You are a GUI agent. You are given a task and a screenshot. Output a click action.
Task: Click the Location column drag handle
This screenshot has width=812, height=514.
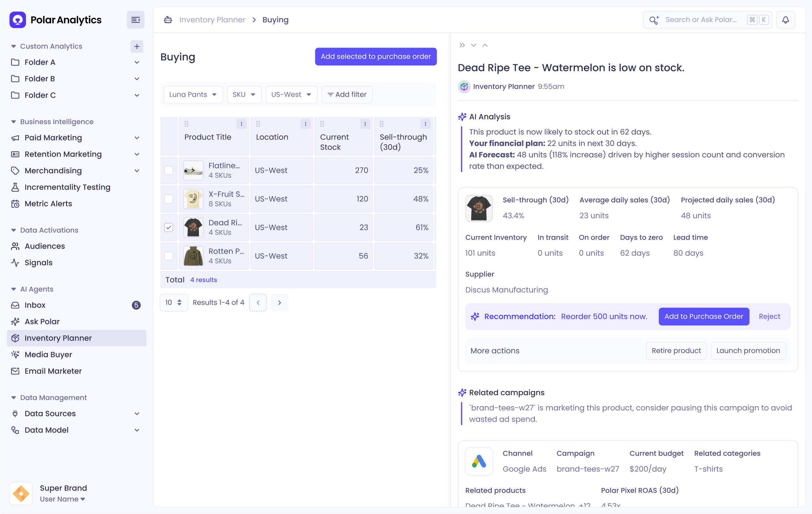tap(258, 124)
